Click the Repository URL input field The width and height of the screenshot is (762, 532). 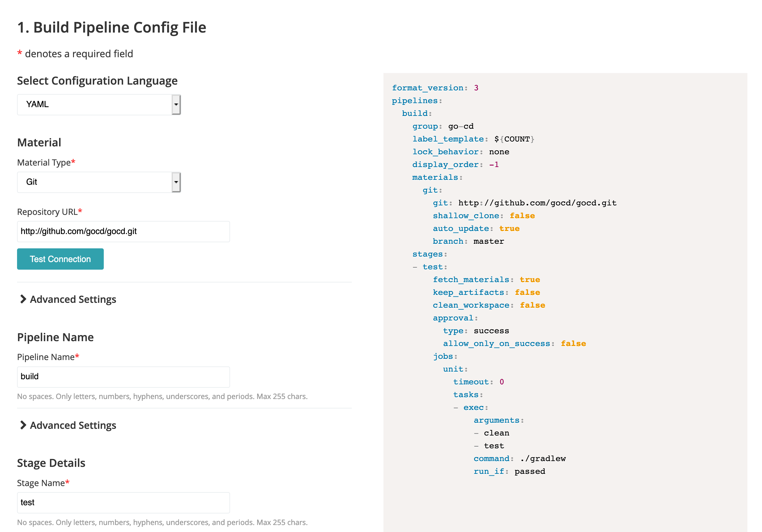[x=123, y=231]
